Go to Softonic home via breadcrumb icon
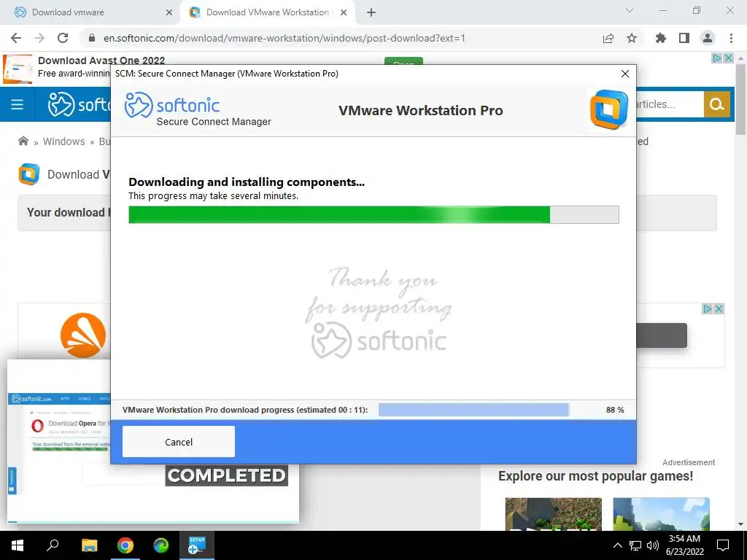This screenshot has height=560, width=747. [23, 141]
